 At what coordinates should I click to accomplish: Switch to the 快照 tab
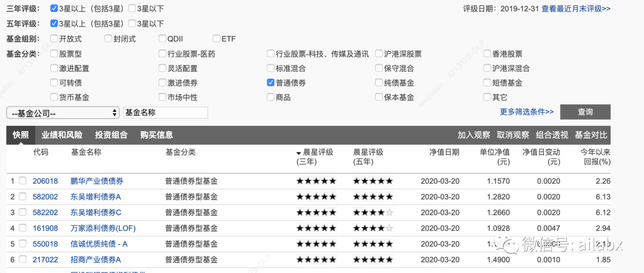(20, 135)
